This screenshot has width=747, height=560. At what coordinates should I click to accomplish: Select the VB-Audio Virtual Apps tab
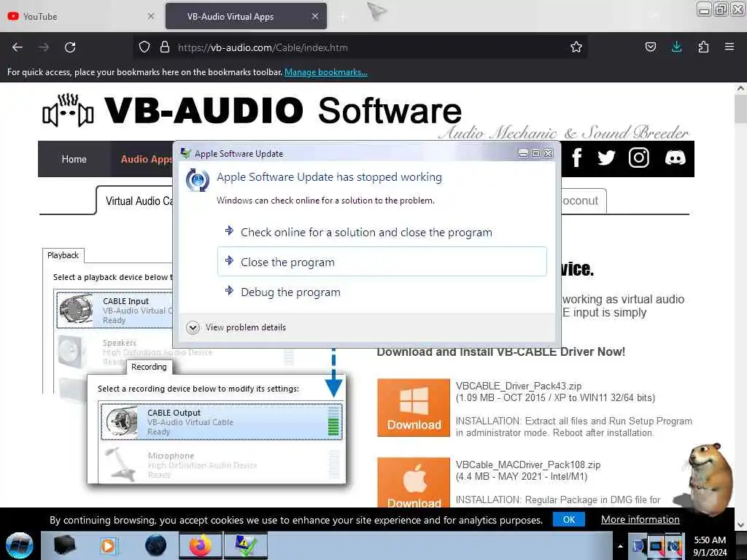tap(246, 16)
